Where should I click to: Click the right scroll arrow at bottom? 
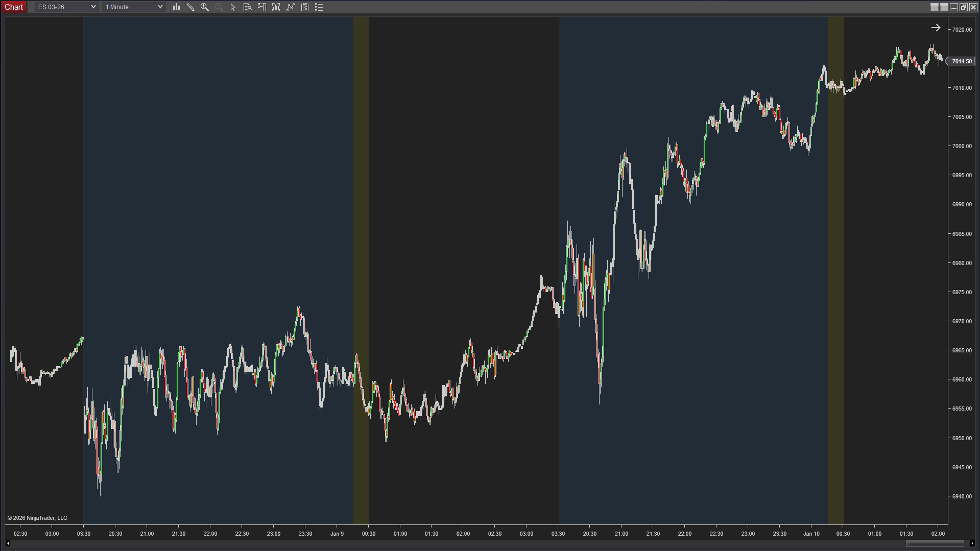[x=972, y=543]
